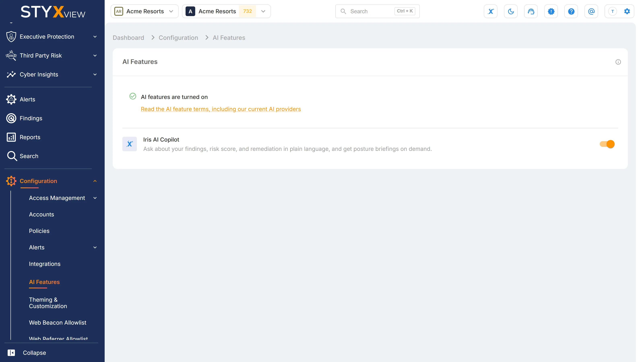Expand the Third Party Risk chevron
The image size is (644, 362).
coord(95,56)
